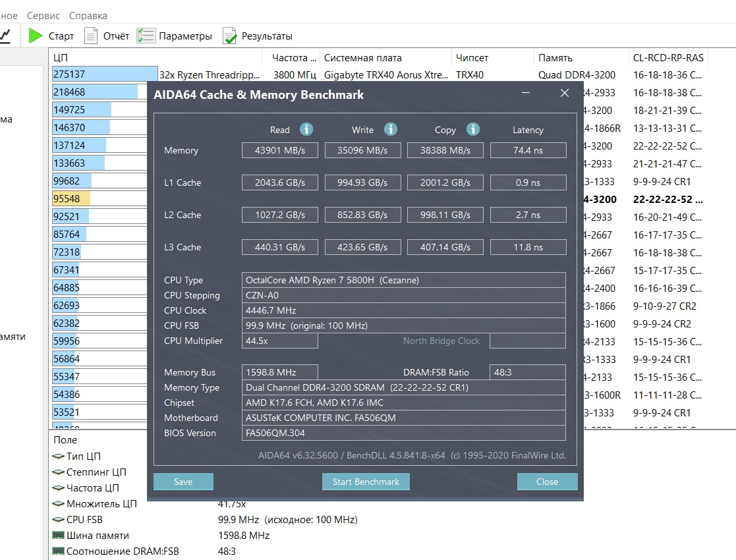
Task: Click the DRAM:FSB Ratio field 48:3
Action: pos(528,372)
